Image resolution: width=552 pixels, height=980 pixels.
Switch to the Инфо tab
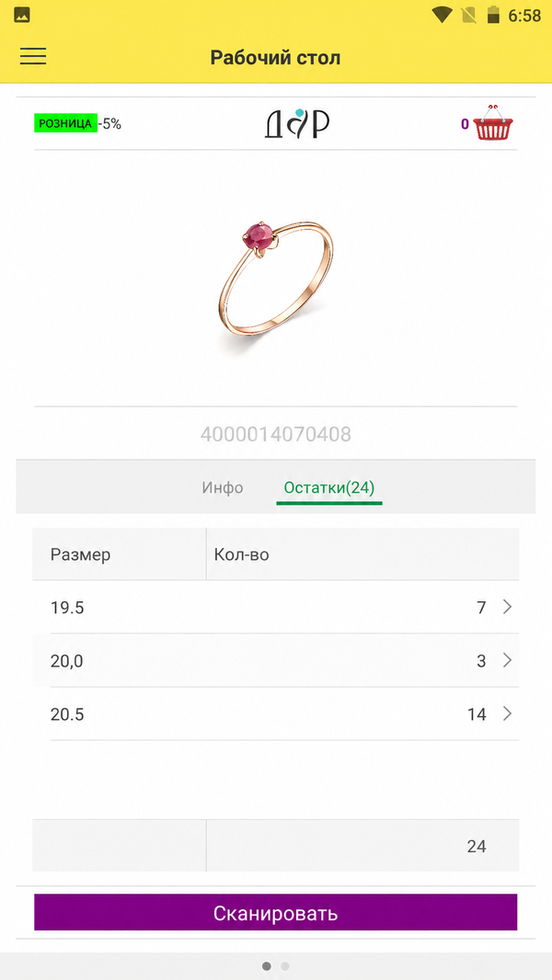pos(223,487)
